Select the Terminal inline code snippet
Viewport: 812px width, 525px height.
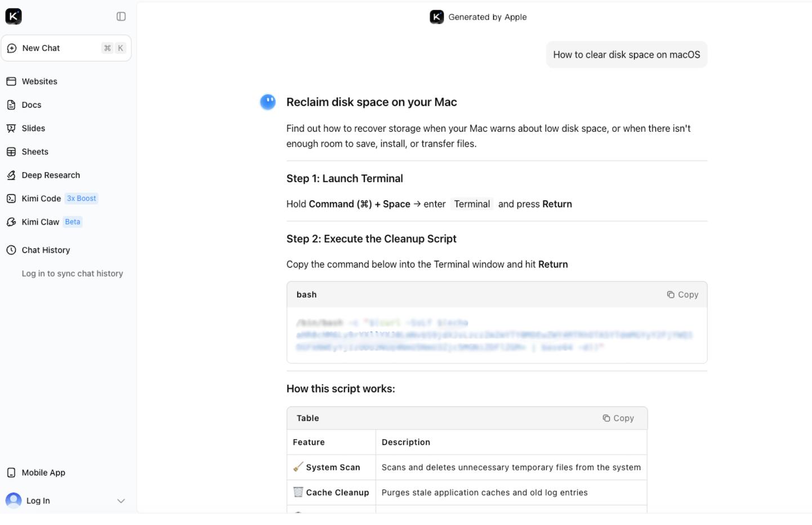pyautogui.click(x=472, y=204)
